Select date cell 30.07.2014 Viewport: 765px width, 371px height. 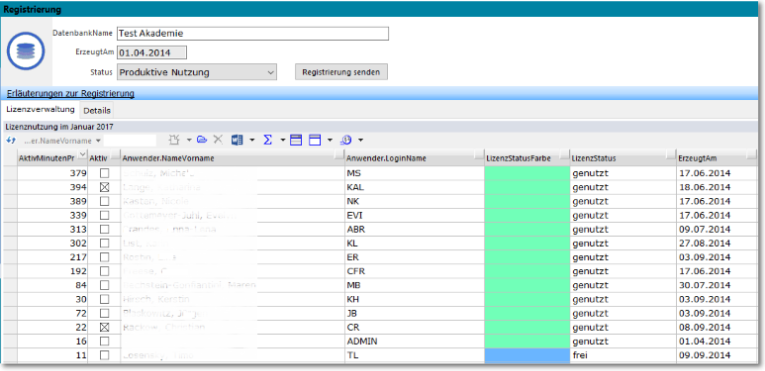coord(717,285)
